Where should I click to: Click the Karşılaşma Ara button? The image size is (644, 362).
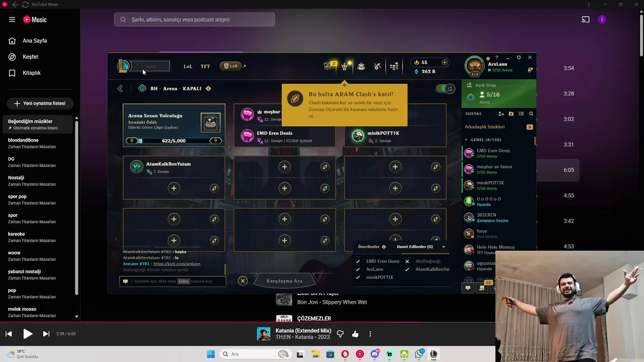[284, 281]
